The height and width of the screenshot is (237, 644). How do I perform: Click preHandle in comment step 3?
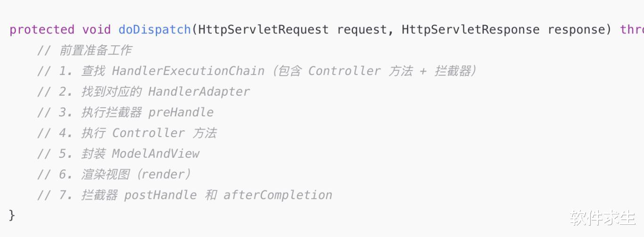click(x=181, y=113)
